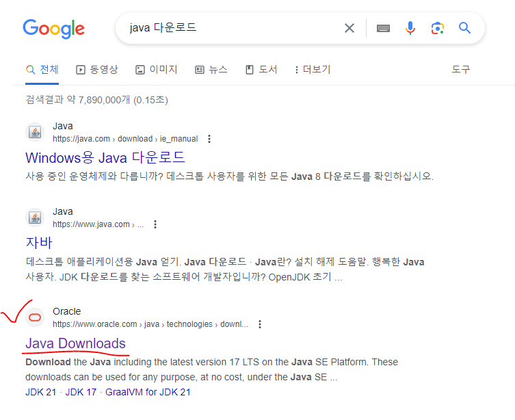Click the 검색결과 약 7,890,000개 stats text
The height and width of the screenshot is (420, 515).
[97, 99]
